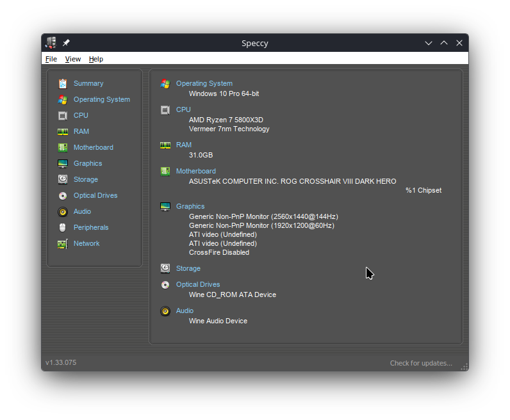View Network section from sidebar

(86, 243)
